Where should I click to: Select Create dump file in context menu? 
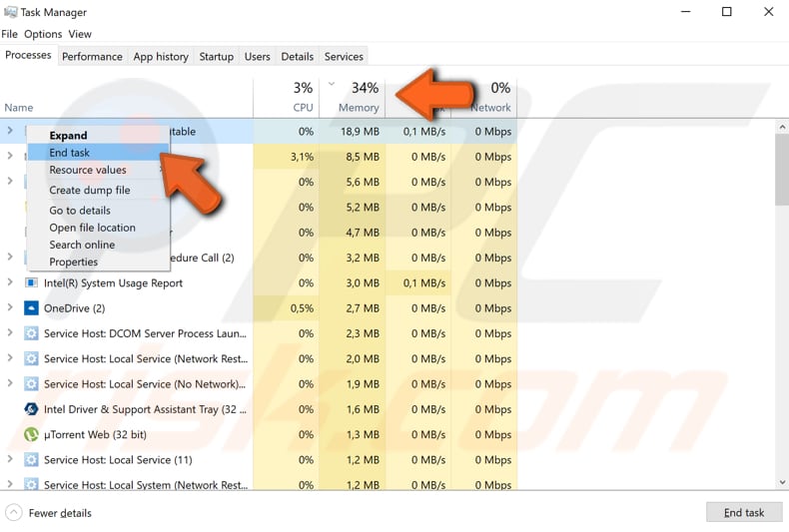click(x=98, y=190)
